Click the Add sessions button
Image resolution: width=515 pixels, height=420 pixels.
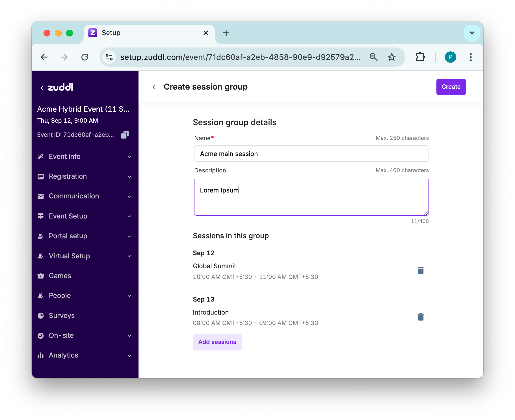(217, 342)
